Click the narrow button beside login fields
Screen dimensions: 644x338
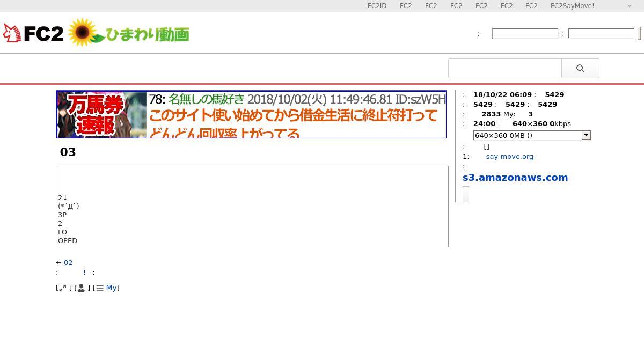point(639,34)
